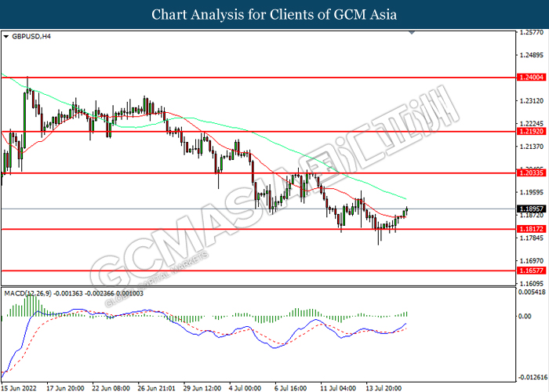Viewport: 549px width, 392px height.
Task: Click the MACD scale value 0.005418
Action: point(533,292)
